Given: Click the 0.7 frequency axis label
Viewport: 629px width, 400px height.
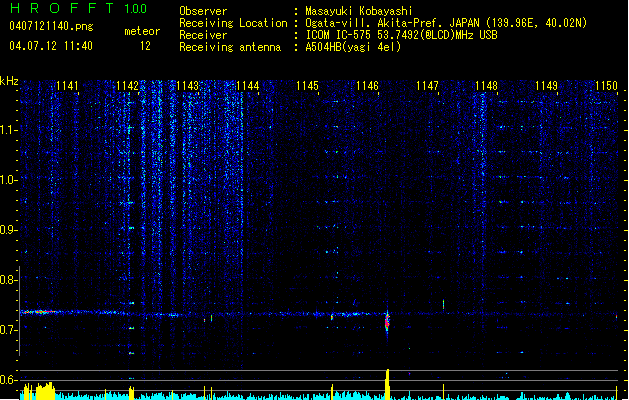Looking at the screenshot, I should click(8, 330).
